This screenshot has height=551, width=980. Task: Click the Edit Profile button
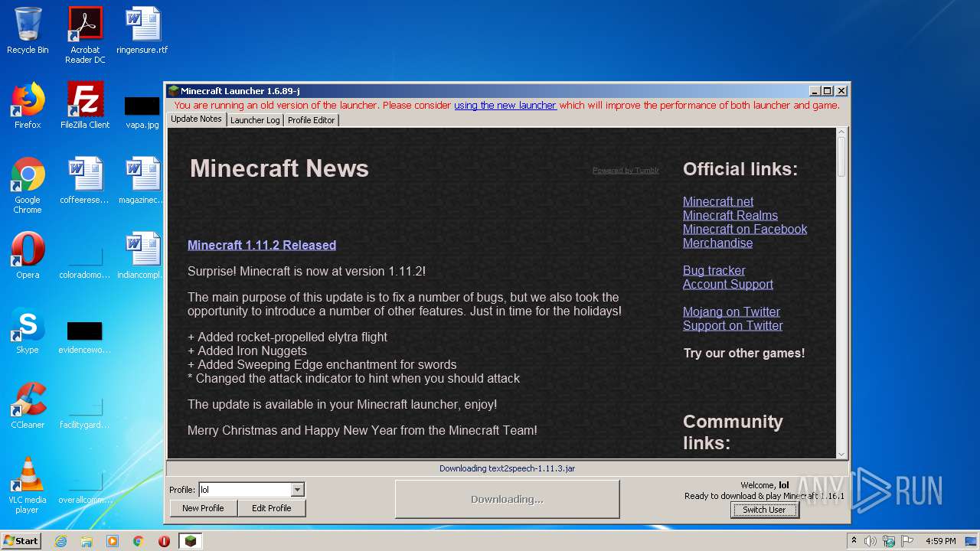point(272,508)
